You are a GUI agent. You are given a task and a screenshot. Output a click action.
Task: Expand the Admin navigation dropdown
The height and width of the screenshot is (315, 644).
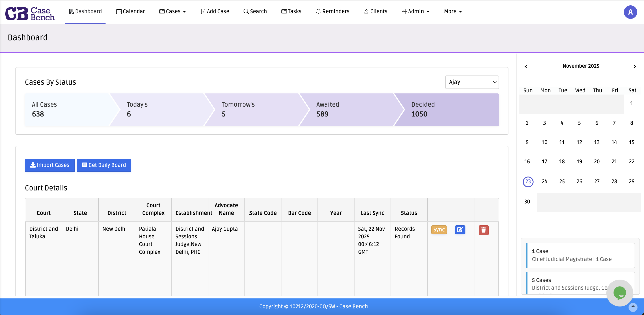[415, 11]
